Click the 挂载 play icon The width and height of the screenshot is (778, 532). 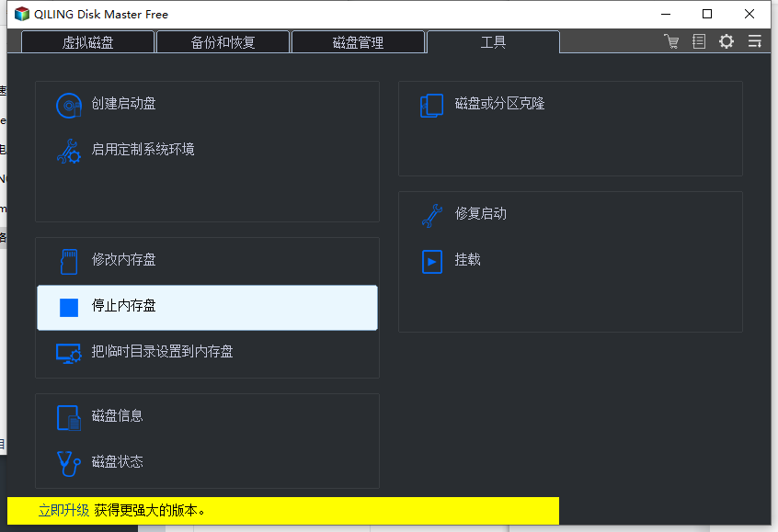[431, 261]
